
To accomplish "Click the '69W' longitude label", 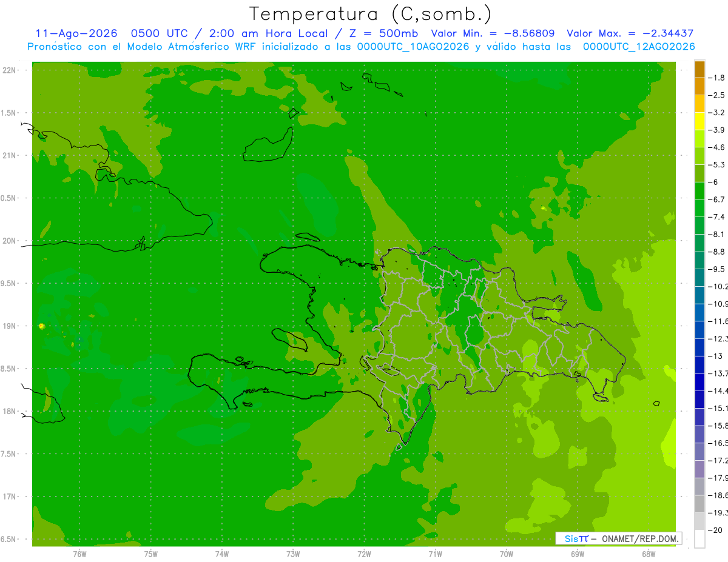I will click(x=578, y=554).
